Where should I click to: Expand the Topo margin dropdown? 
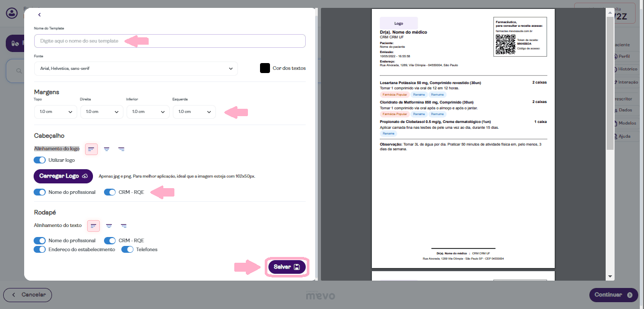pos(55,112)
